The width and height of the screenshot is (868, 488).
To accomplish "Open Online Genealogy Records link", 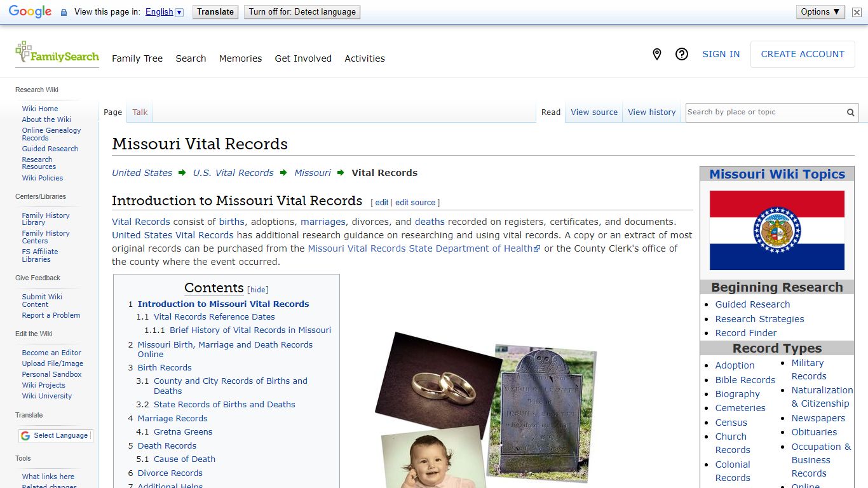I will [x=51, y=134].
